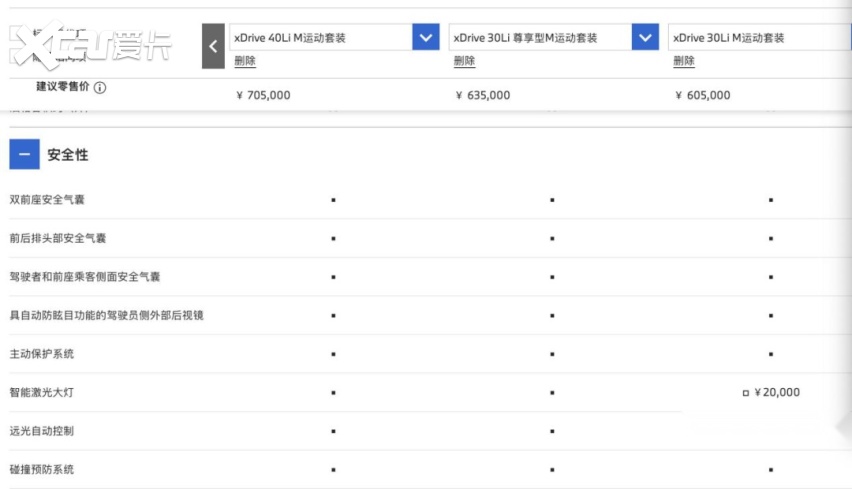Click the ¥ 705,000 price
The height and width of the screenshot is (489, 852).
(263, 95)
